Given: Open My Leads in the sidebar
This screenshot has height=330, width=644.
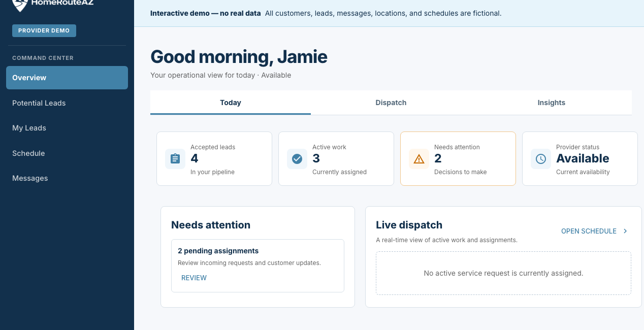Looking at the screenshot, I should [x=67, y=128].
